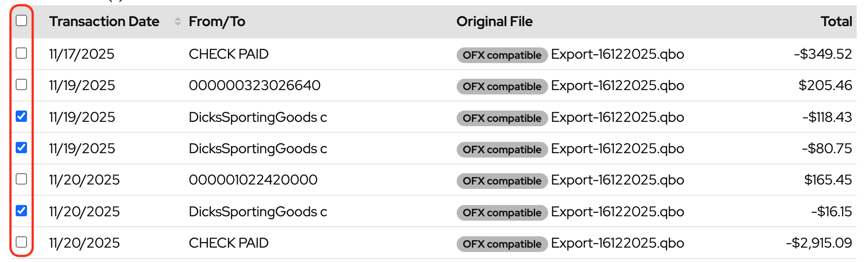Select the -$2,915.09 CHECK PAID checkbox

(x=21, y=242)
